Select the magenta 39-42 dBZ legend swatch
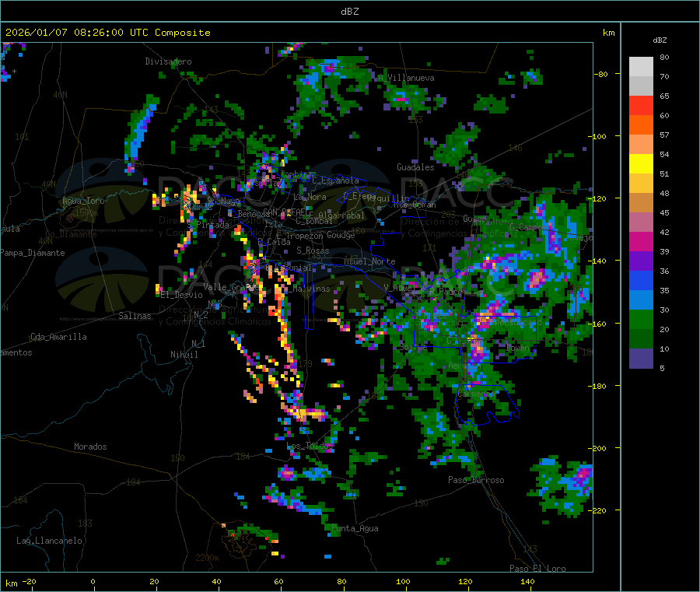The image size is (700, 592). [641, 241]
